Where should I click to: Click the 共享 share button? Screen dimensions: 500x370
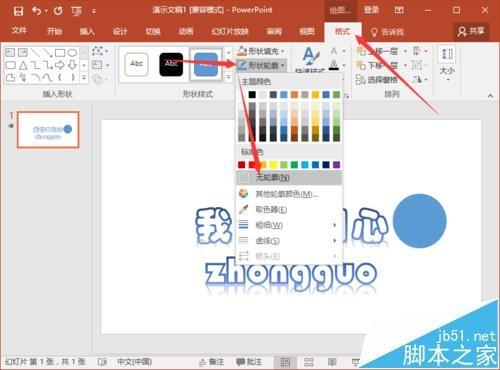(x=471, y=32)
